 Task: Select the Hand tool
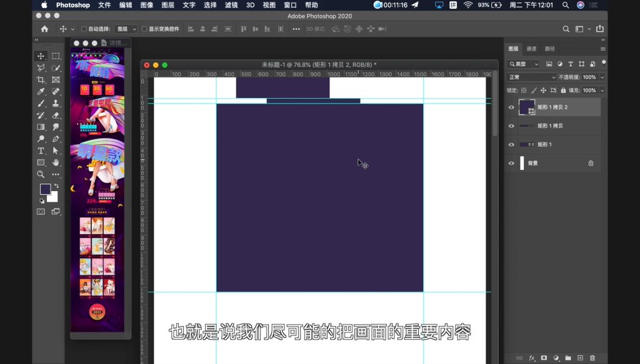56,163
